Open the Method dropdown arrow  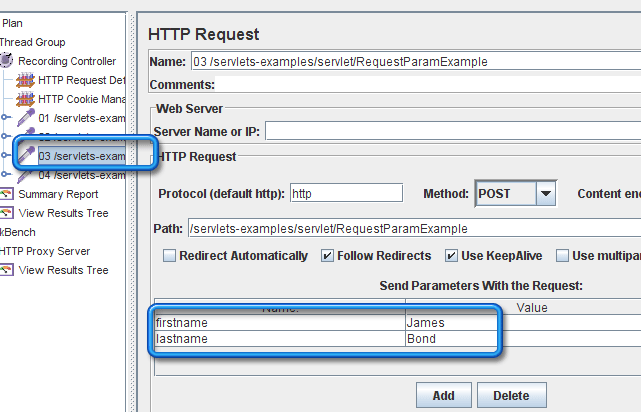click(x=546, y=193)
